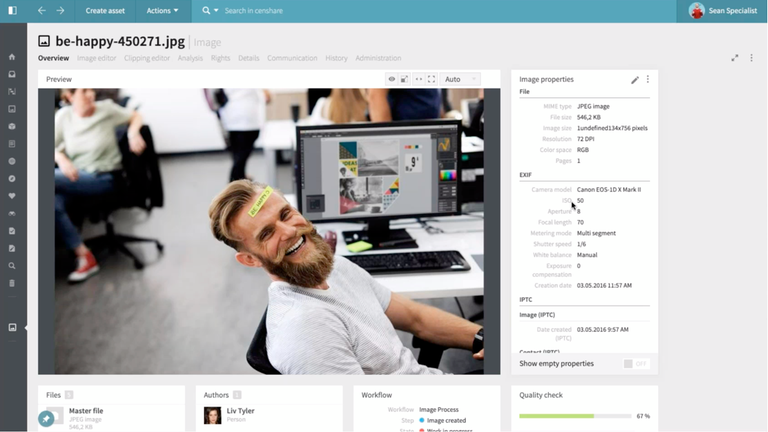
Task: Click the 03.05.2016 9:57 AM IPTC date
Action: coord(602,330)
